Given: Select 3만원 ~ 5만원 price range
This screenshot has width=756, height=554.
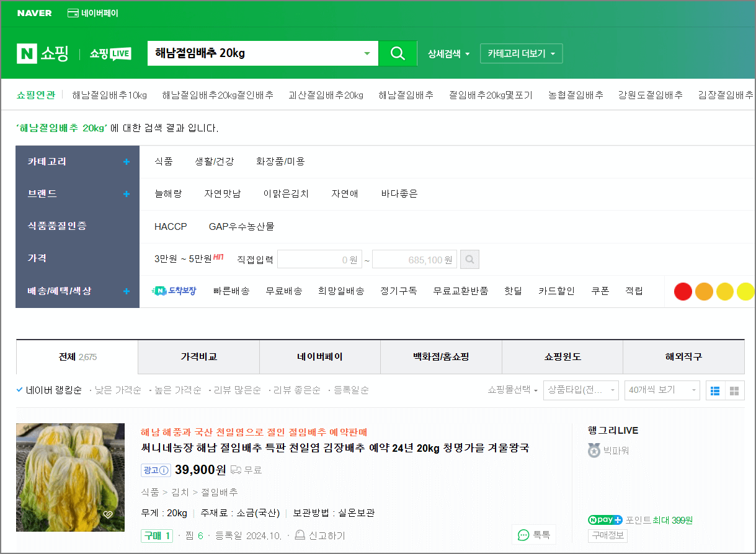Looking at the screenshot, I should (183, 259).
